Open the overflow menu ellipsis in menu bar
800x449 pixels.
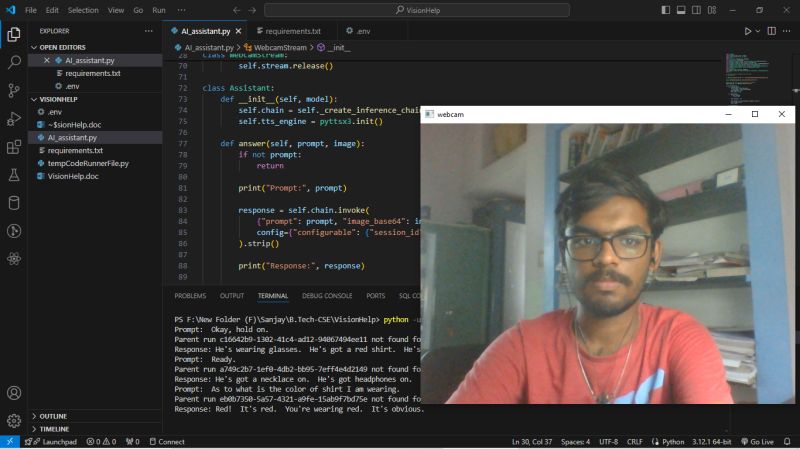pos(181,10)
